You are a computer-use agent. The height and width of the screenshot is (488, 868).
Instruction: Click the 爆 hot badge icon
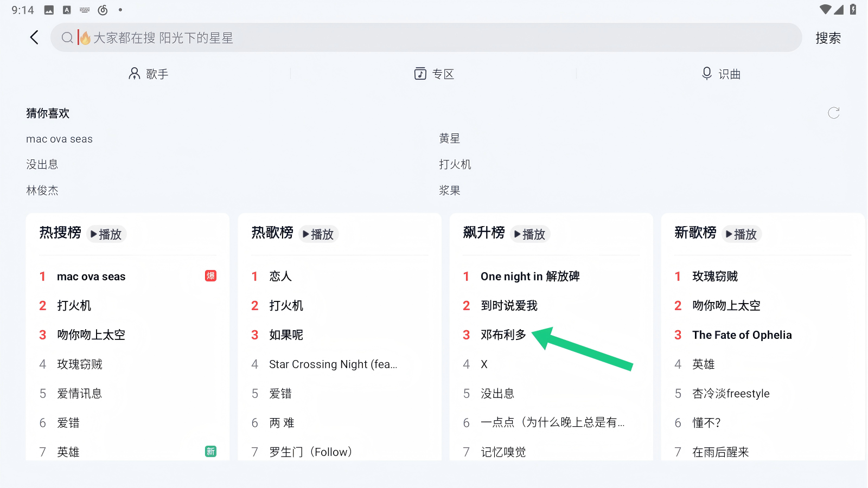pyautogui.click(x=210, y=276)
